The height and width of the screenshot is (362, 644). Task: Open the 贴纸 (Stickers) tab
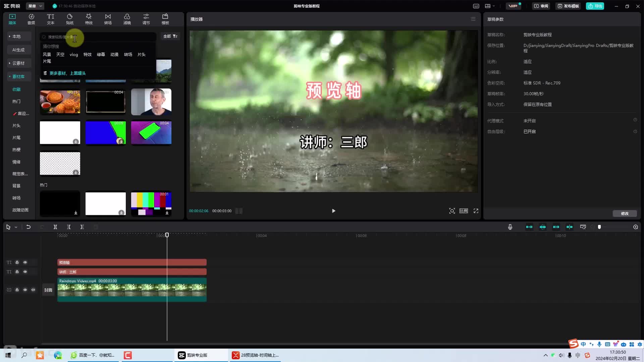(69, 19)
